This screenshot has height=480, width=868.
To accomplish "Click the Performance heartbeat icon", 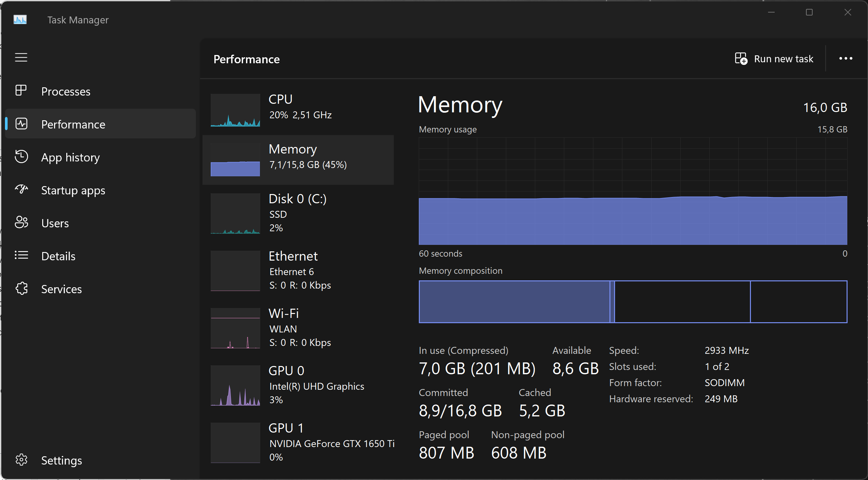I will (21, 124).
